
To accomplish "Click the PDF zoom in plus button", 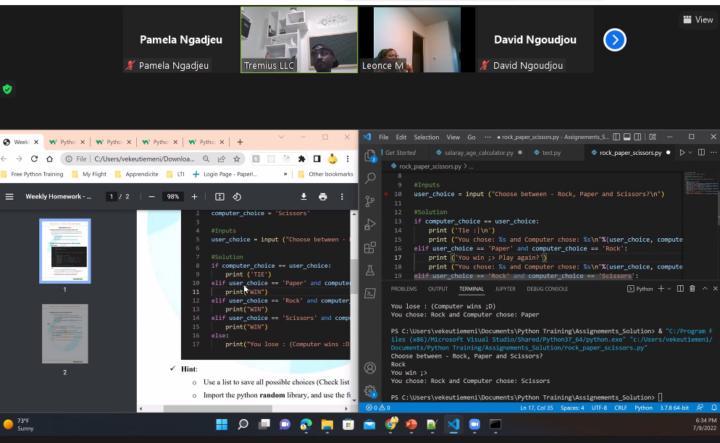I will (194, 197).
